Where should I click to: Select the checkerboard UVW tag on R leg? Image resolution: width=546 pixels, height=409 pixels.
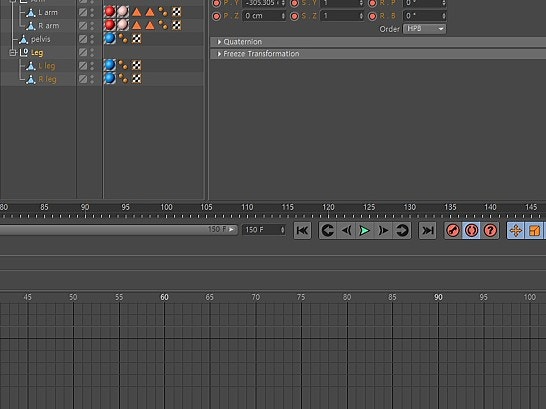coord(136,78)
